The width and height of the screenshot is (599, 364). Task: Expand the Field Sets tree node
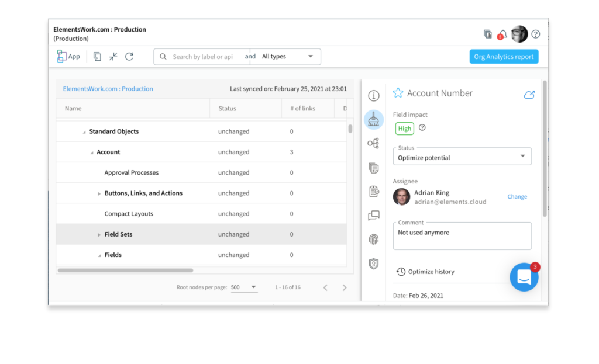click(99, 235)
